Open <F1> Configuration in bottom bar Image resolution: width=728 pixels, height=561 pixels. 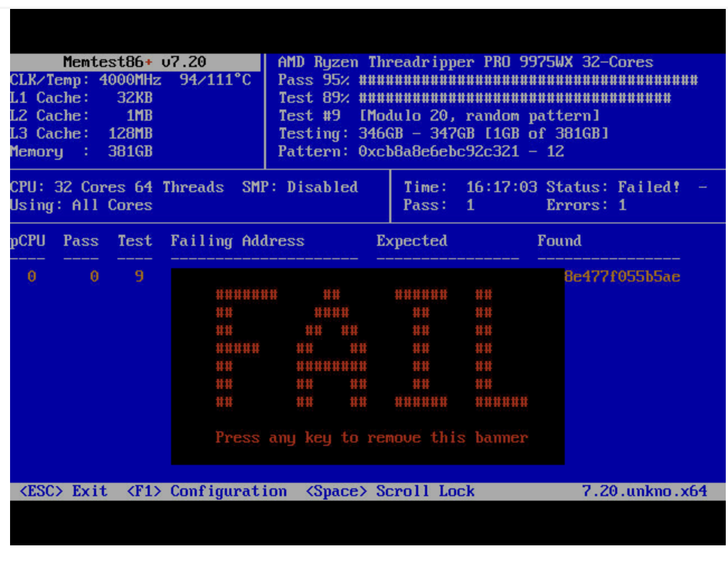coord(206,491)
